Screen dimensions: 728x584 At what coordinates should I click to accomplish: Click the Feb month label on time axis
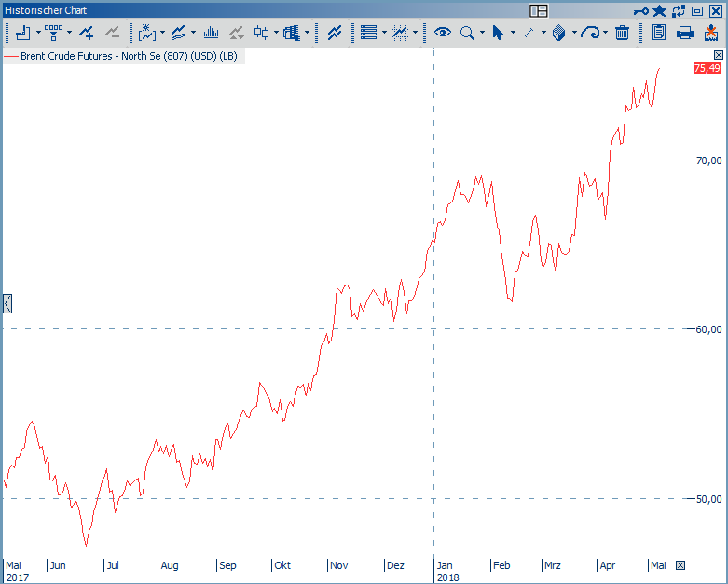(501, 565)
